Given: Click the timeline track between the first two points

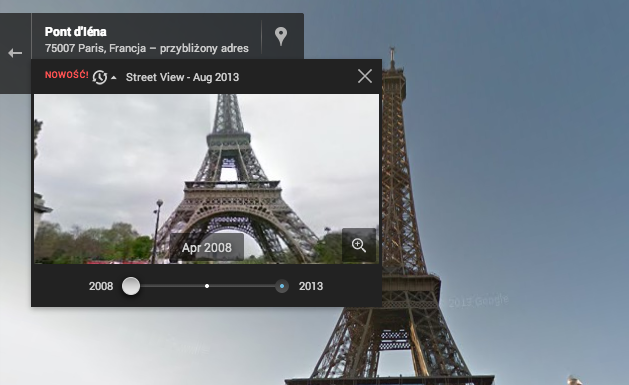Looking at the screenshot, I should tap(172, 286).
